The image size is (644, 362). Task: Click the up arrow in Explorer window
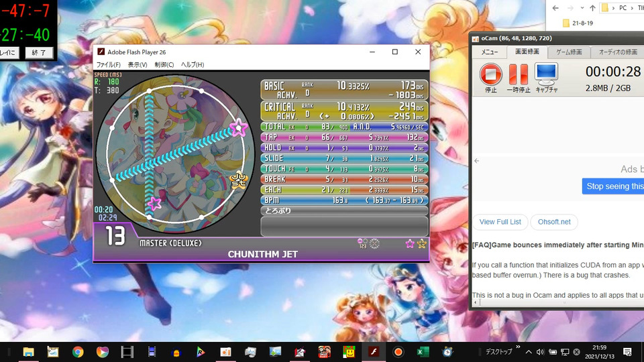click(592, 8)
